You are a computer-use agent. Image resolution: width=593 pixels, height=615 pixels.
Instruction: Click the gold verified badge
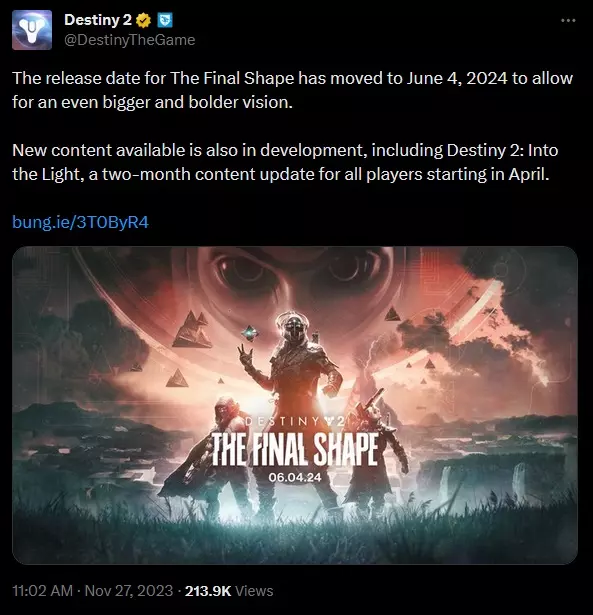144,20
